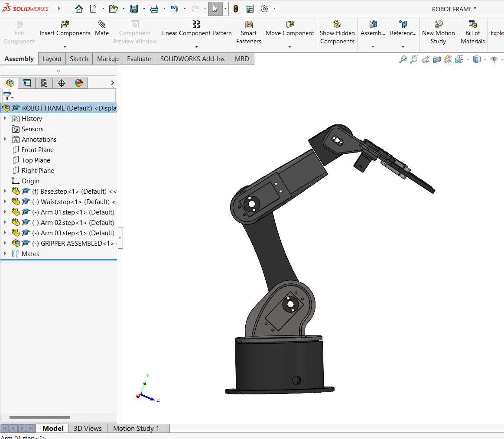Image resolution: width=504 pixels, height=439 pixels.
Task: Toggle the Hide/Show Items eye icon
Action: 494,59
